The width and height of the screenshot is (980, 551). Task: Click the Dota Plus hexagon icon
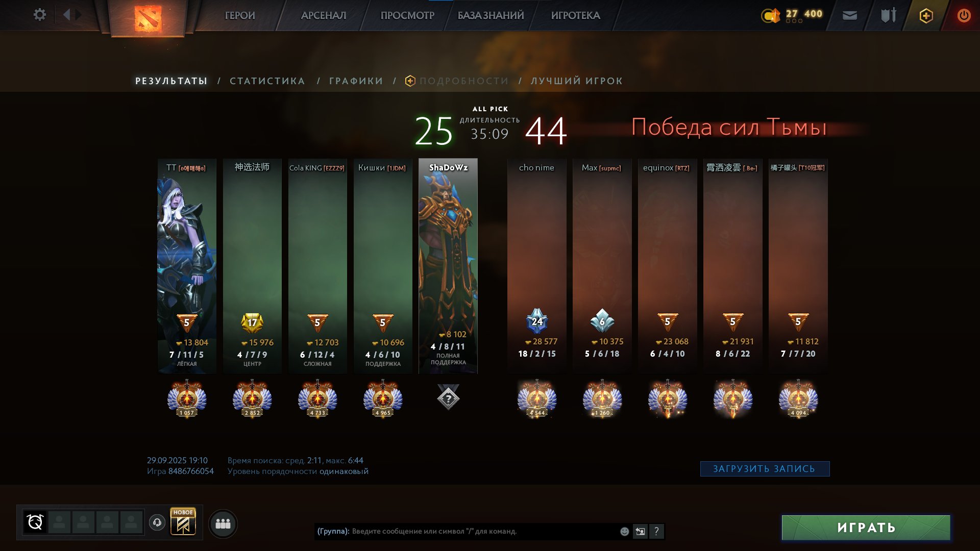click(926, 16)
